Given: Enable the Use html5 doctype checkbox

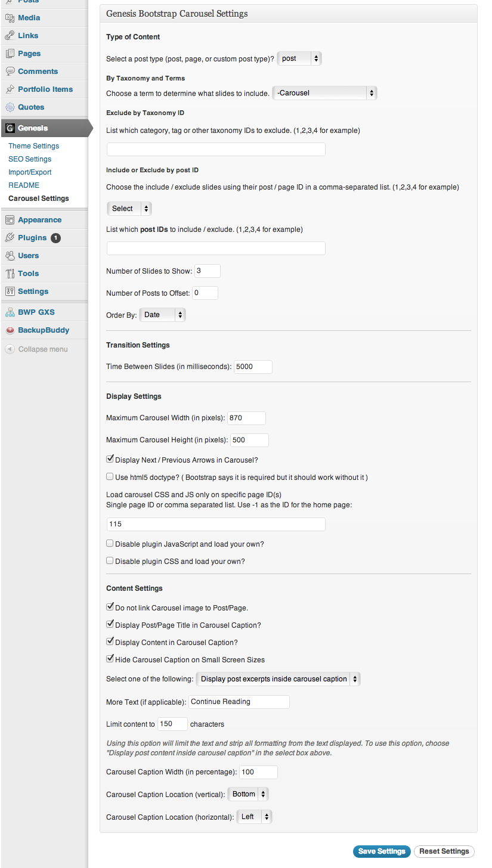Looking at the screenshot, I should point(110,477).
